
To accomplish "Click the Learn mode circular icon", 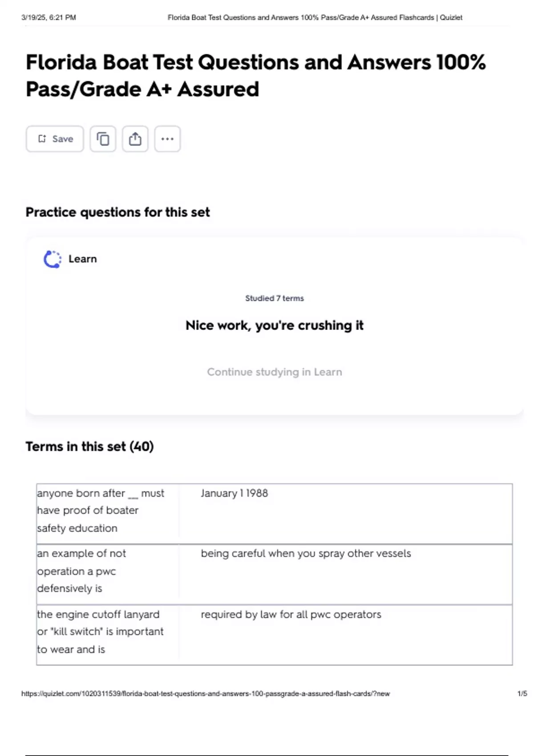I will [52, 259].
